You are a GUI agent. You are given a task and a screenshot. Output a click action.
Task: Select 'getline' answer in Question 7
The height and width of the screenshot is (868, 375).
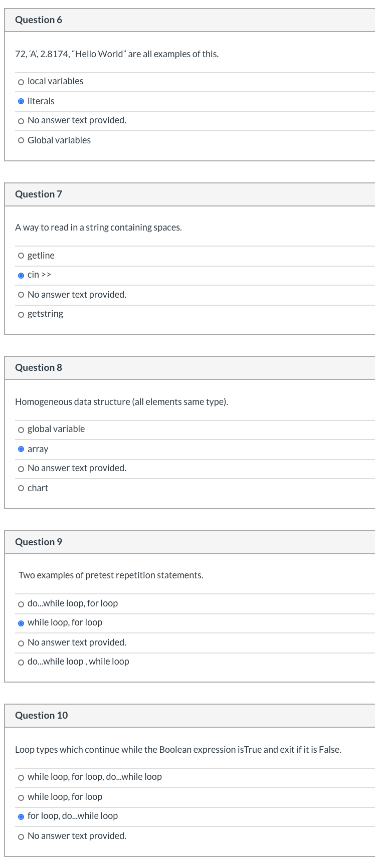coord(21,256)
